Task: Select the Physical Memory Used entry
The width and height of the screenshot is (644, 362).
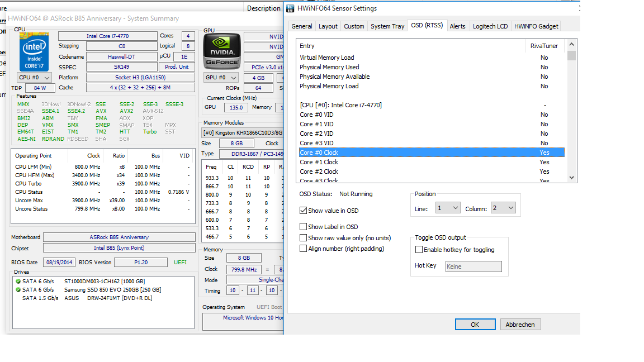Action: point(432,67)
